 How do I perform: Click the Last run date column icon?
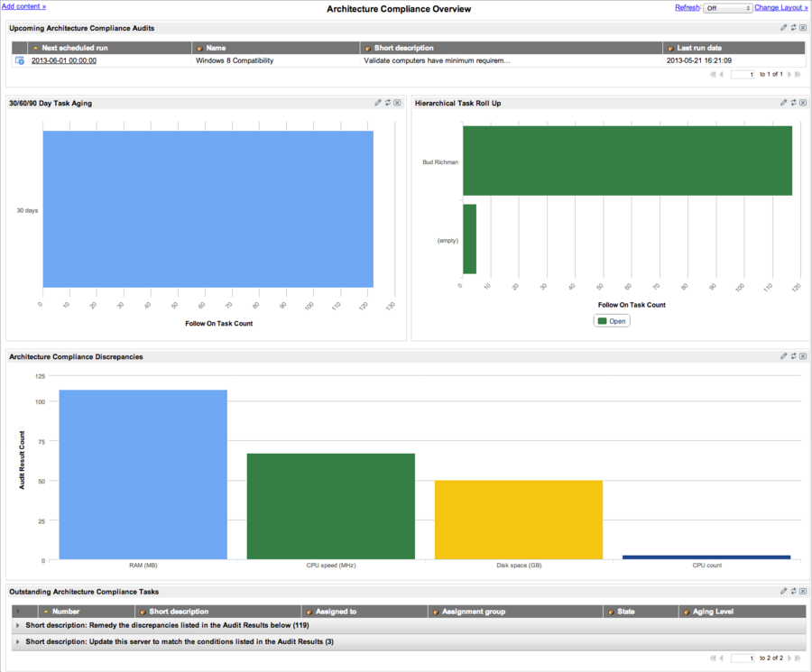pyautogui.click(x=670, y=48)
